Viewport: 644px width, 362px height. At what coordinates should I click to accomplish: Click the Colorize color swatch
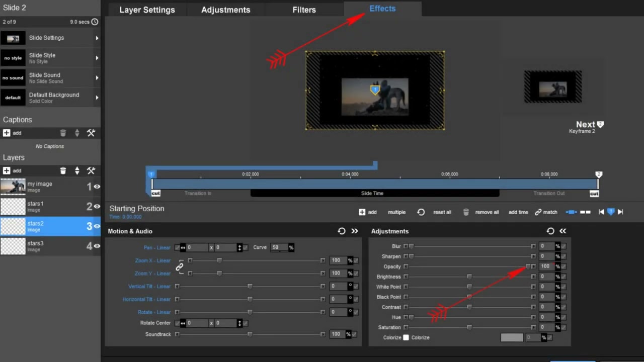point(512,337)
